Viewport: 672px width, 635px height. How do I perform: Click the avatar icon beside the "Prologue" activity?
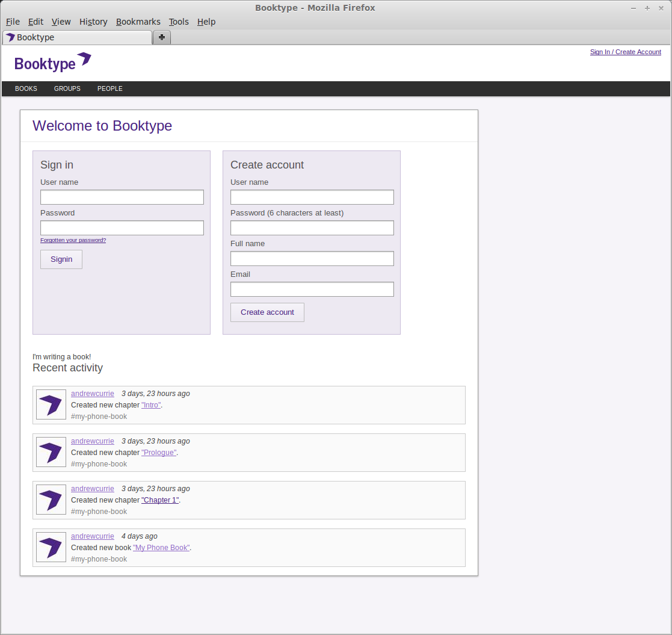point(51,452)
